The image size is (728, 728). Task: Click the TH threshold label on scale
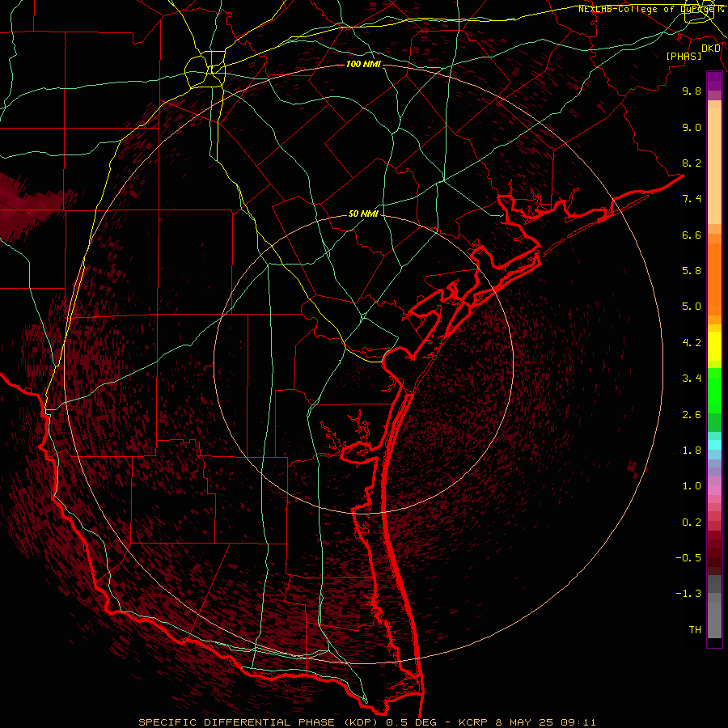coord(695,630)
